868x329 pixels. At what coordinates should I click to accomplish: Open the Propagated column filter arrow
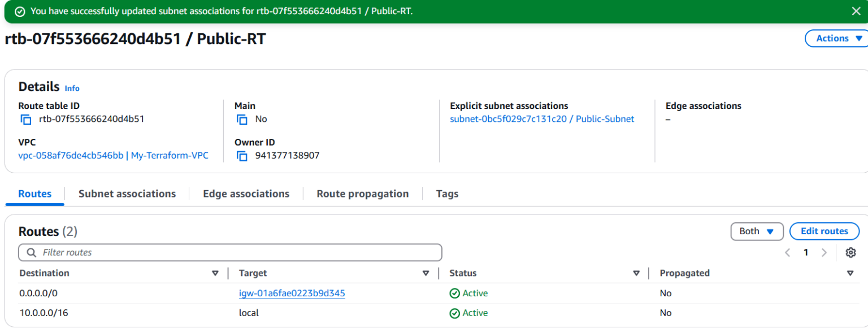point(850,273)
